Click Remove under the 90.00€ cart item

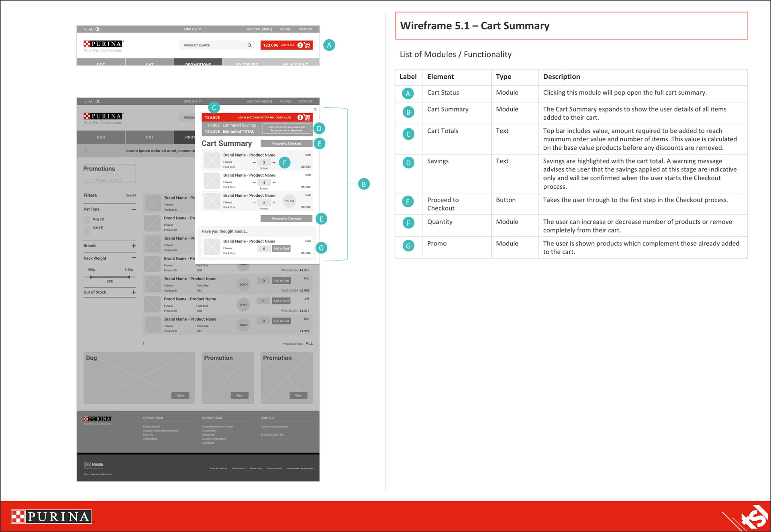[x=264, y=209]
